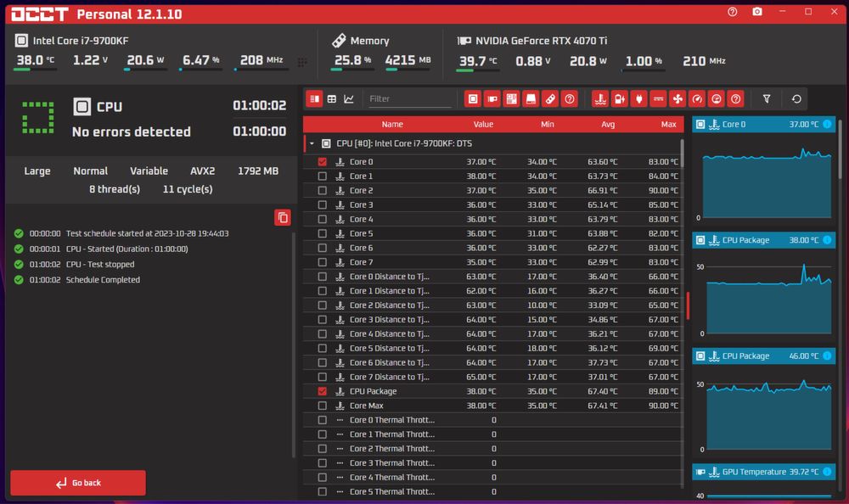The image size is (849, 504).
Task: Click the NVIDIA GeForce RTX 4070 Ti label
Action: tap(541, 41)
